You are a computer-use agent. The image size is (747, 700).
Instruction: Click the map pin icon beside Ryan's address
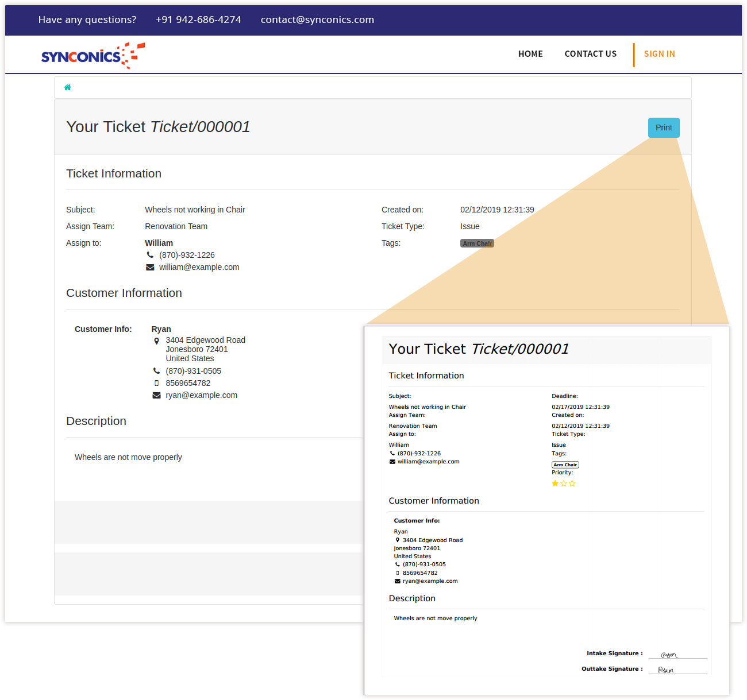pyautogui.click(x=156, y=341)
